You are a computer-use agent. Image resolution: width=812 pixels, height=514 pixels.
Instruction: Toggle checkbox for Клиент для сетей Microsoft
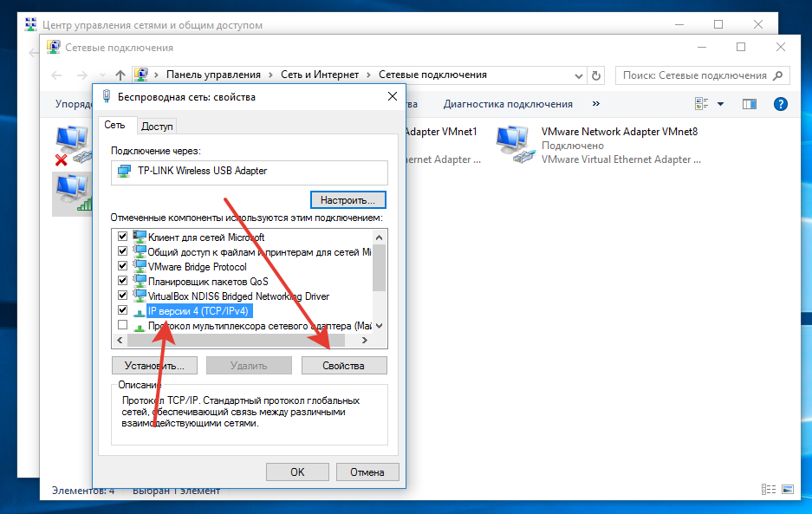(x=123, y=237)
